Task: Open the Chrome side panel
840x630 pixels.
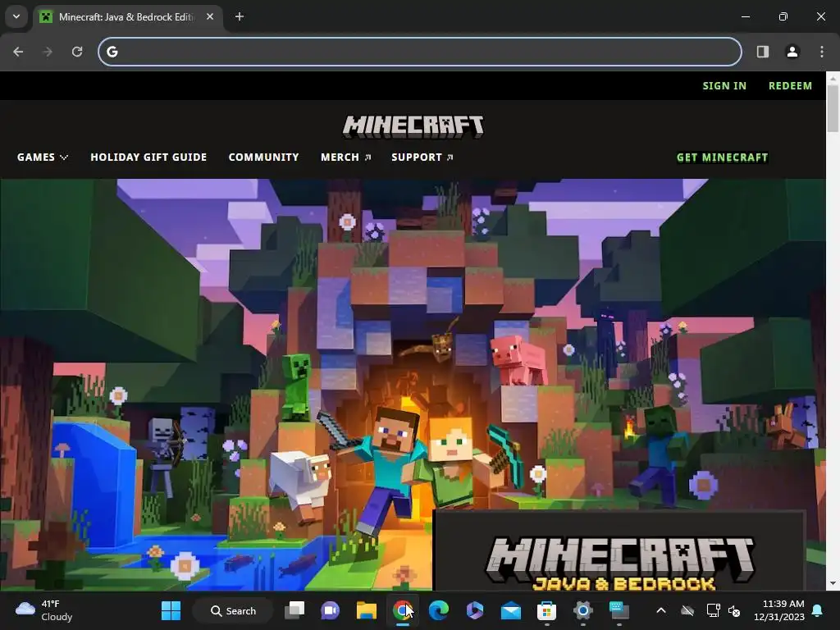Action: pyautogui.click(x=763, y=52)
